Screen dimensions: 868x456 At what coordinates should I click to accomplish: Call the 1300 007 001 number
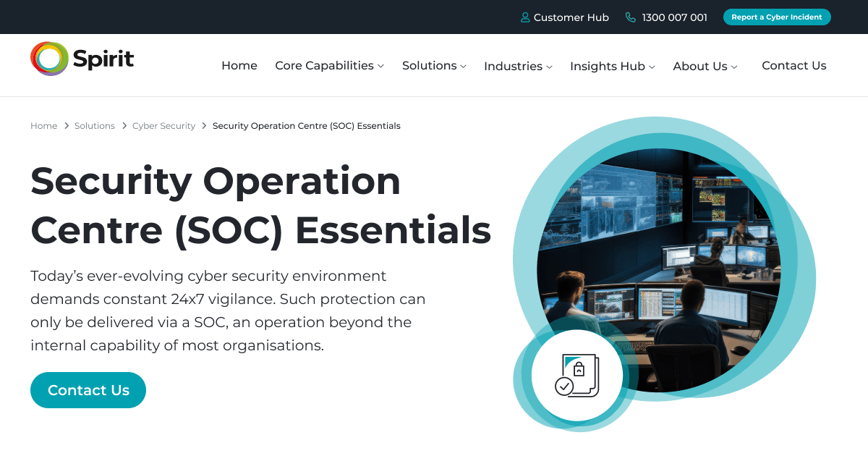[x=674, y=17]
